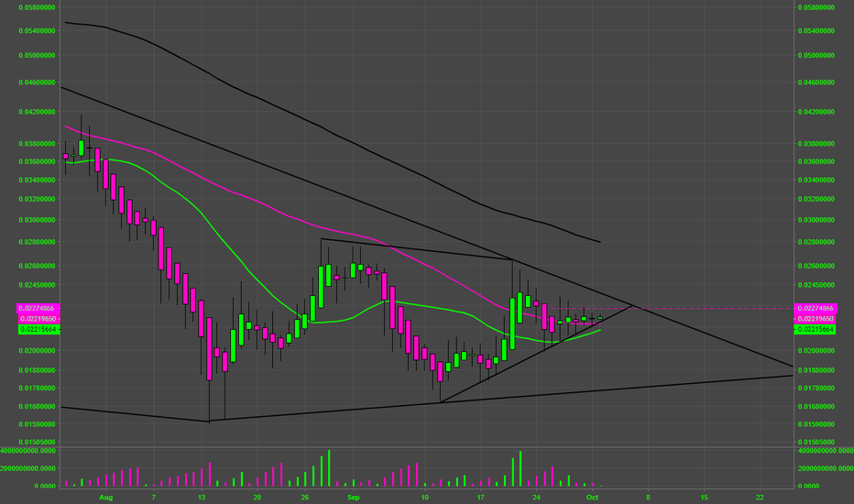Screen dimensions: 854x504
Task: Select 0.01680000 on the left price axis
Action: (37, 407)
